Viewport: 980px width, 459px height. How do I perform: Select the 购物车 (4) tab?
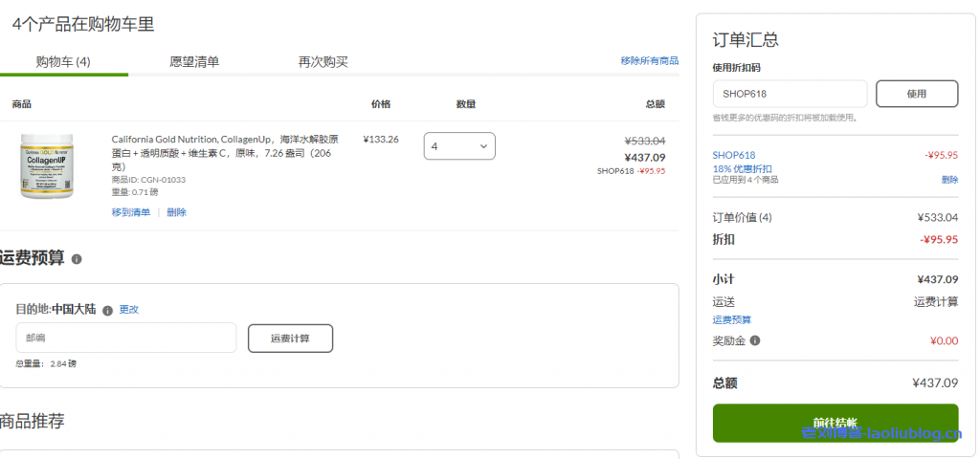point(63,62)
